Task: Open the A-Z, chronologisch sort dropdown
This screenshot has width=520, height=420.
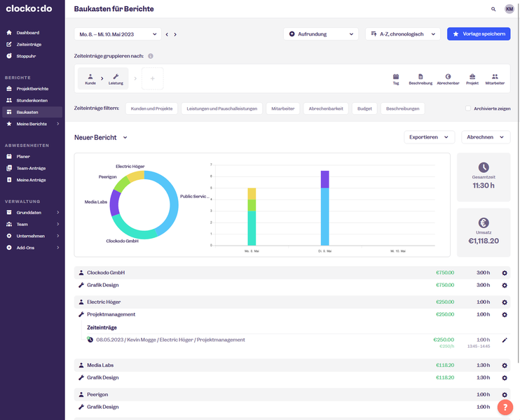Action: 402,34
